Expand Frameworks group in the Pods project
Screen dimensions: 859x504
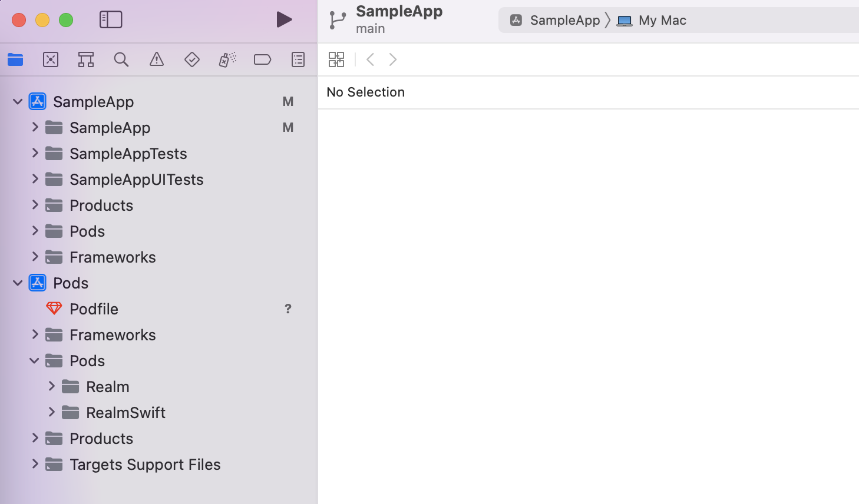35,334
